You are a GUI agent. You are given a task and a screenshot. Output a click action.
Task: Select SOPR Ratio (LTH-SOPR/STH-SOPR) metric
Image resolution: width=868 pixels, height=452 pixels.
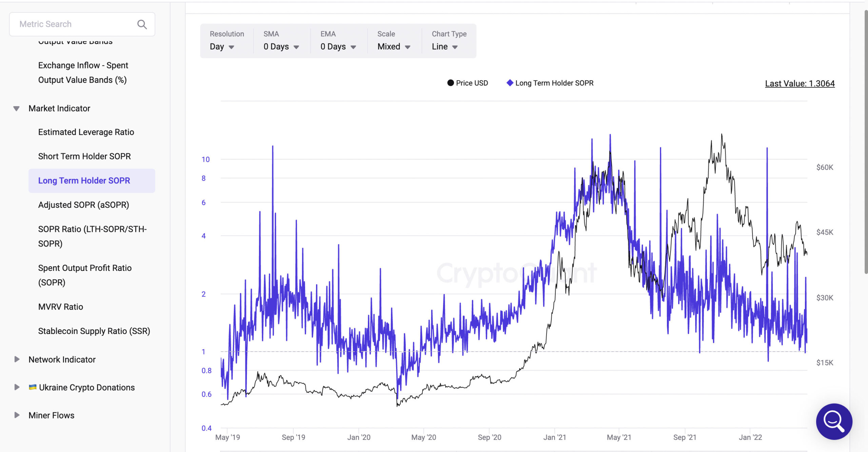point(92,236)
